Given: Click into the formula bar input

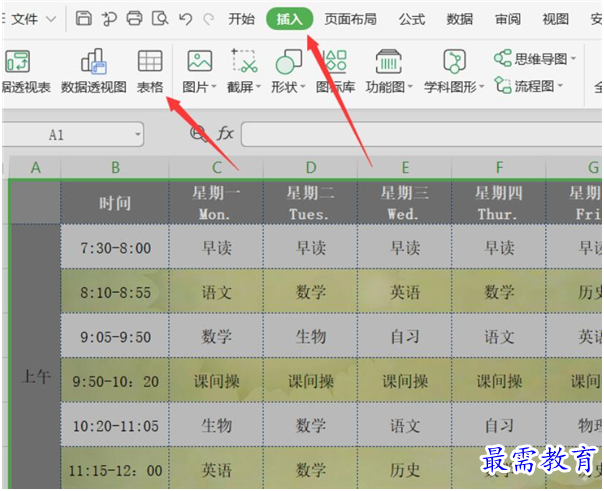Looking at the screenshot, I should [x=422, y=134].
